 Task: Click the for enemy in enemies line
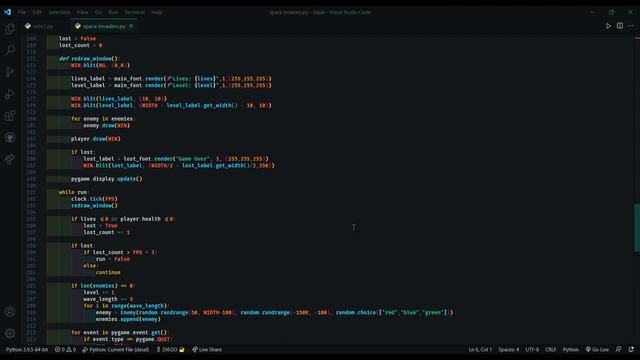[103, 119]
